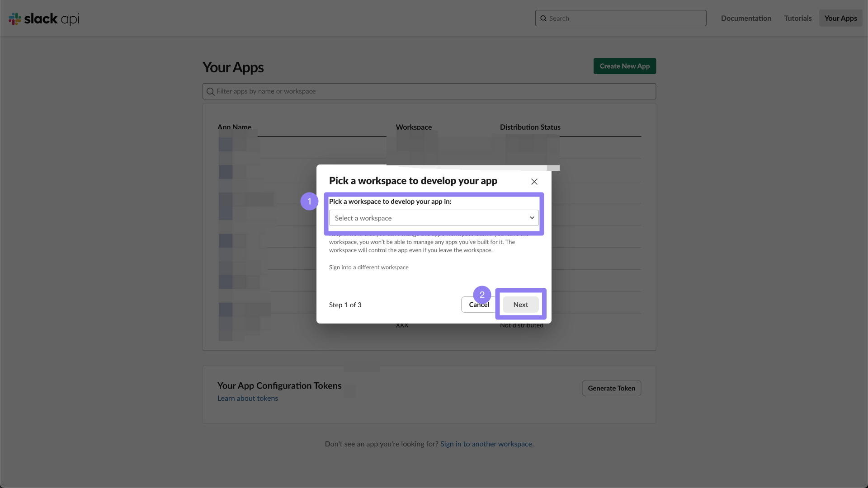Click Sign in to another workspace link
The width and height of the screenshot is (868, 488).
coord(486,444)
